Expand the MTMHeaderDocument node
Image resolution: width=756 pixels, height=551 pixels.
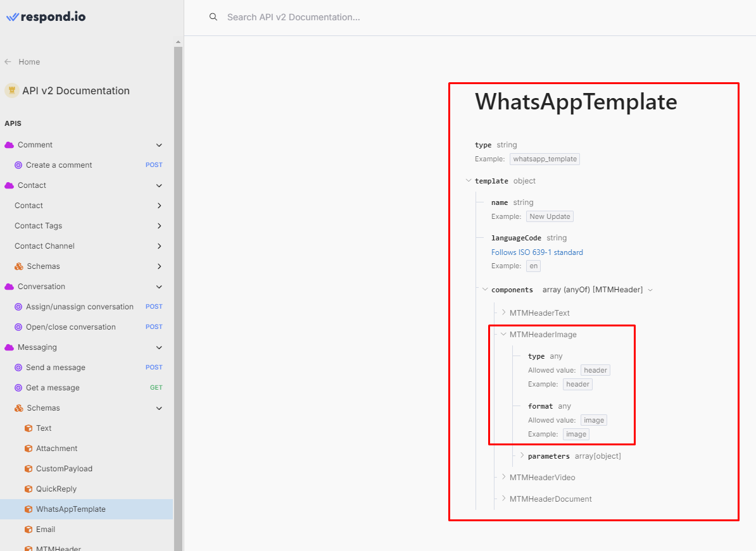503,498
